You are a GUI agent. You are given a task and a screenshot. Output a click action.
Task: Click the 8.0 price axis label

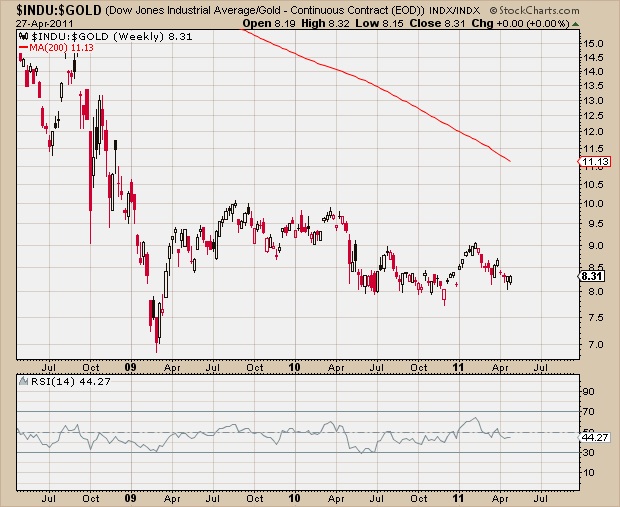595,292
